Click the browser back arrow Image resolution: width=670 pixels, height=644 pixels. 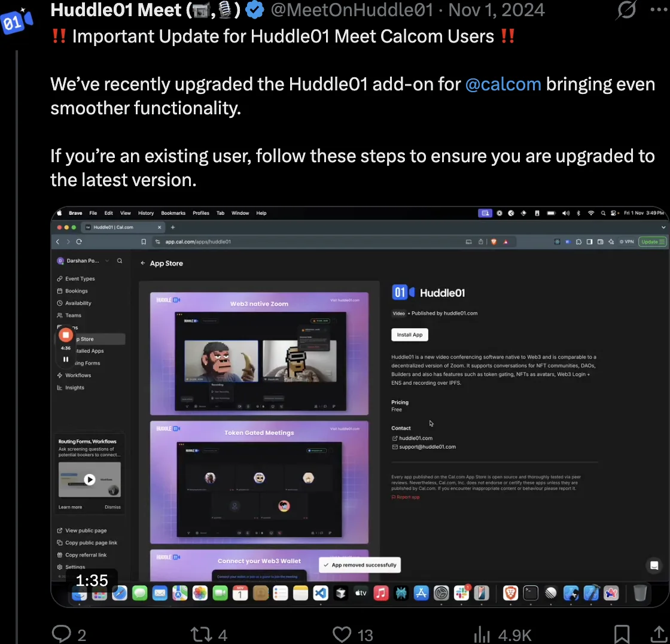57,242
